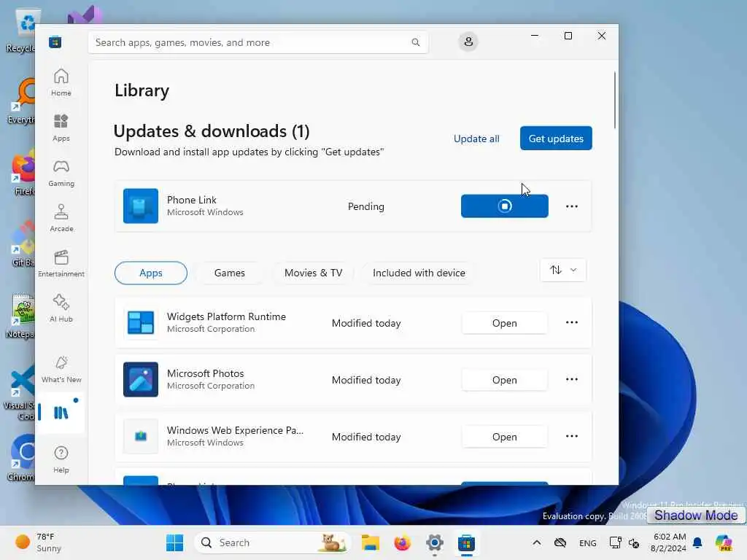
Task: Open more options for Windows Web Experience Pack
Action: (x=572, y=436)
